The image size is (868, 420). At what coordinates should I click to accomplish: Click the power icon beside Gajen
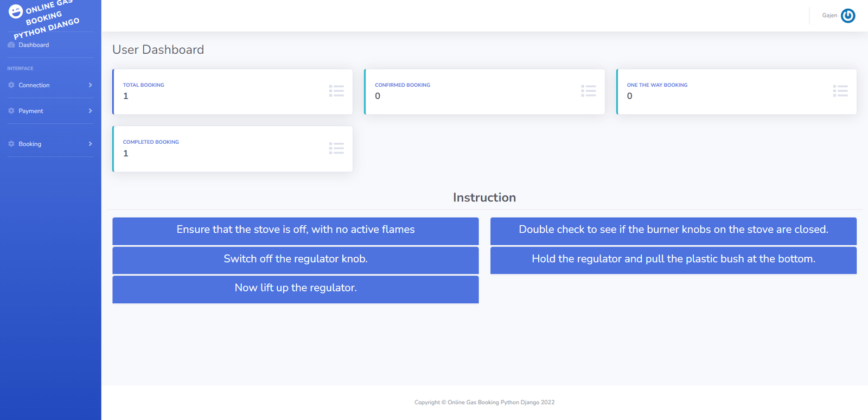[848, 16]
